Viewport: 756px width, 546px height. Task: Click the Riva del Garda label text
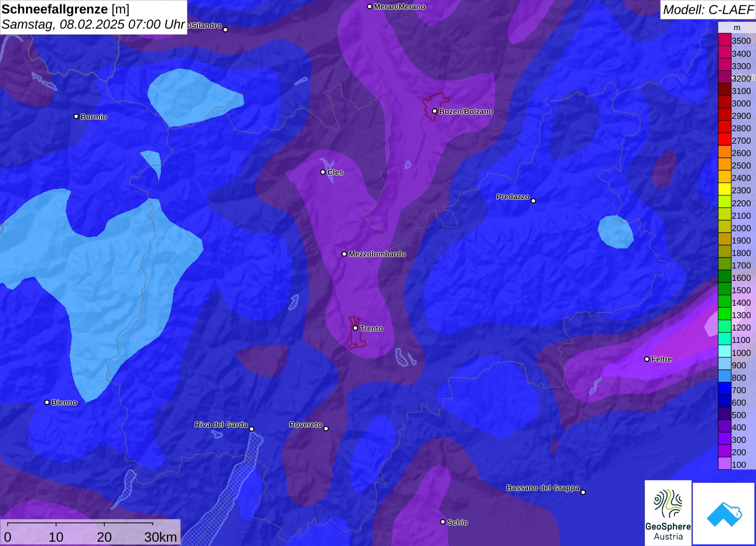click(221, 424)
